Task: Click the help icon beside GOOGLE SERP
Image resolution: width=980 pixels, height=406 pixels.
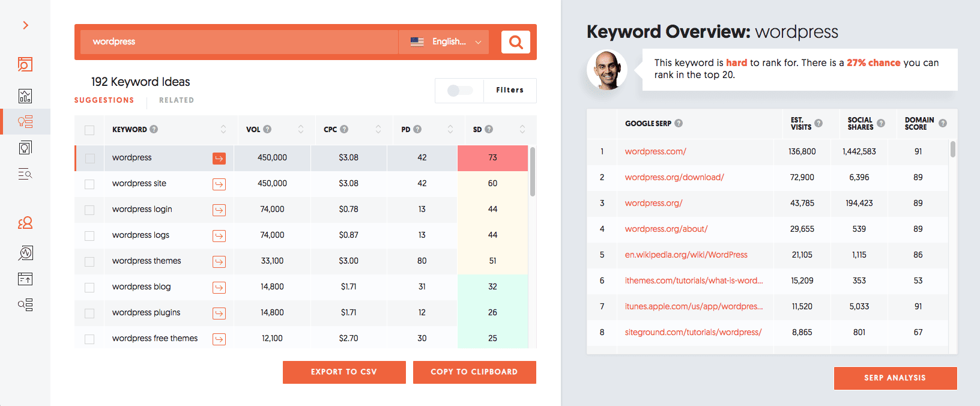Action: click(679, 123)
